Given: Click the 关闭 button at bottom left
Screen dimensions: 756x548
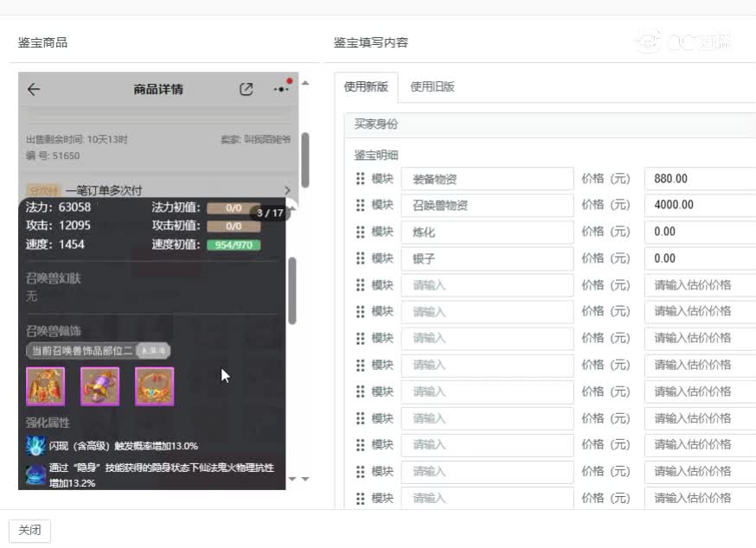Looking at the screenshot, I should coord(29,530).
